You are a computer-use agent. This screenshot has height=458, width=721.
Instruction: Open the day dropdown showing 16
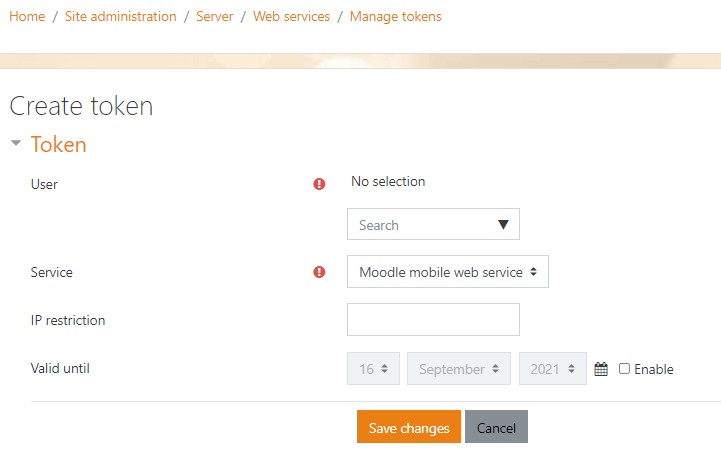(x=373, y=369)
